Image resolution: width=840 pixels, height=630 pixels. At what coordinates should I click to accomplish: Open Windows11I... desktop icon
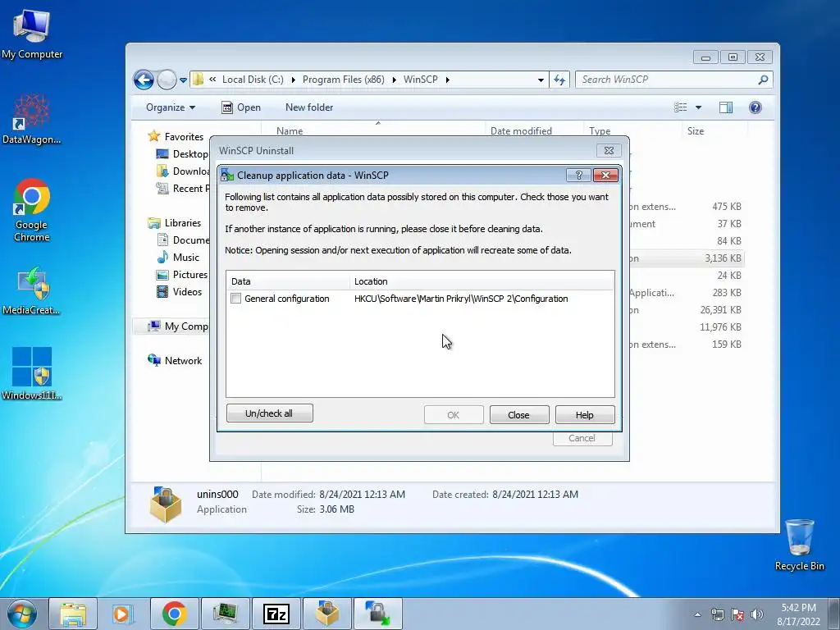32,373
